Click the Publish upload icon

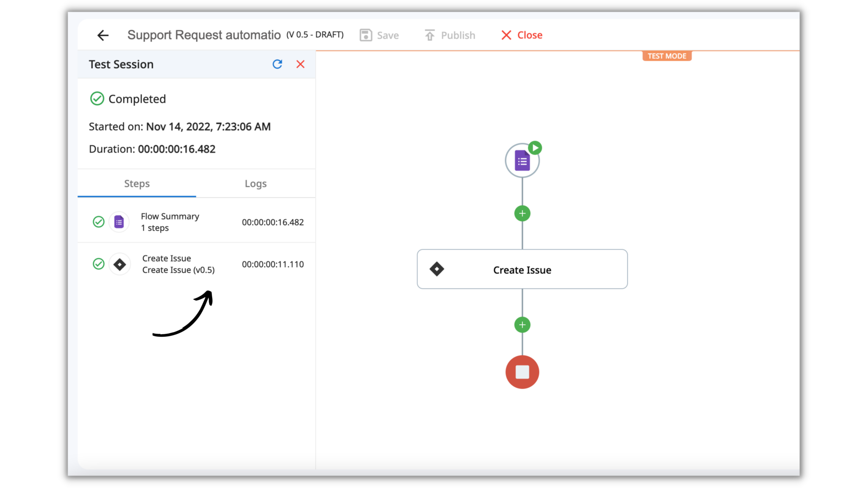coord(429,35)
